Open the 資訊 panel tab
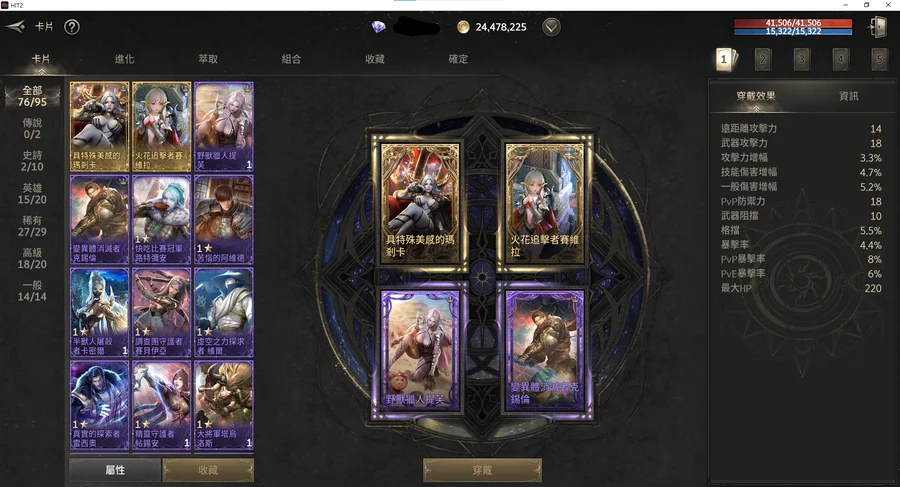Image resolution: width=900 pixels, height=487 pixels. click(x=848, y=96)
